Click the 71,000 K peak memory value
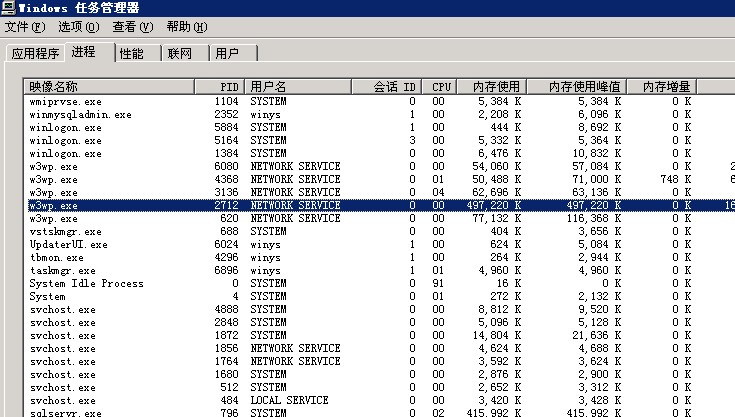735x417 pixels. tap(596, 179)
